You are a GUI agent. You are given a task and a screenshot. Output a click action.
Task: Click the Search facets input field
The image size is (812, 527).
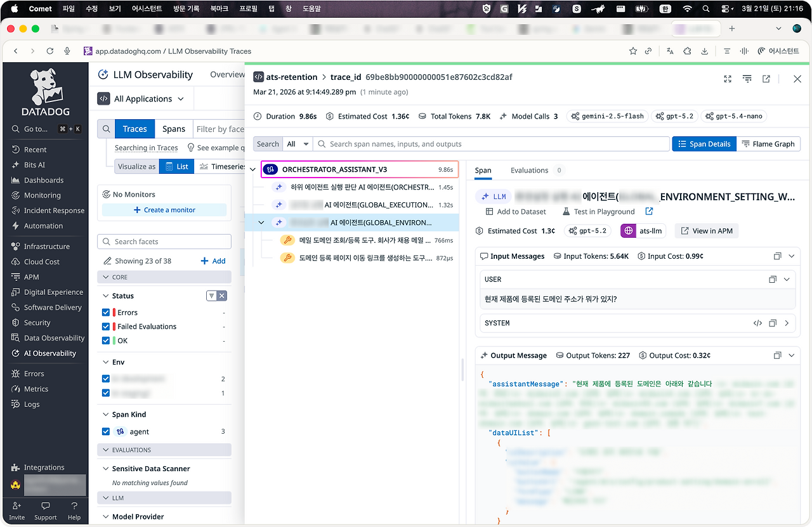click(x=164, y=242)
